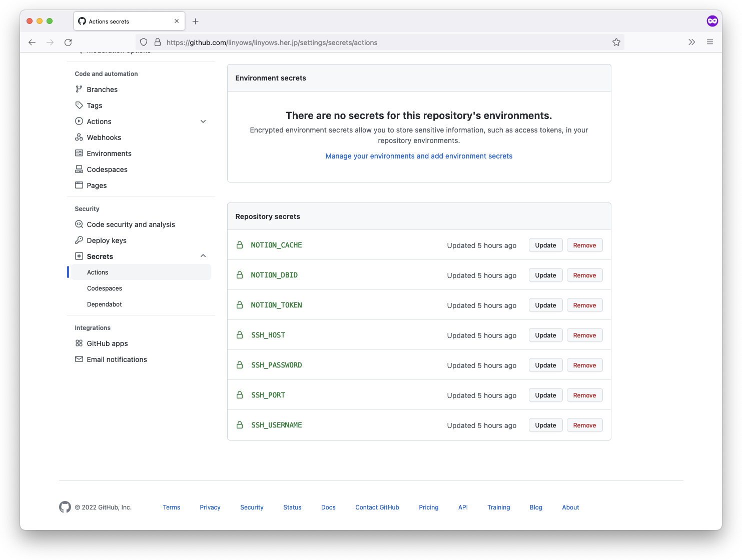Open Webhooks settings via hook icon
The width and height of the screenshot is (742, 560).
click(x=79, y=137)
